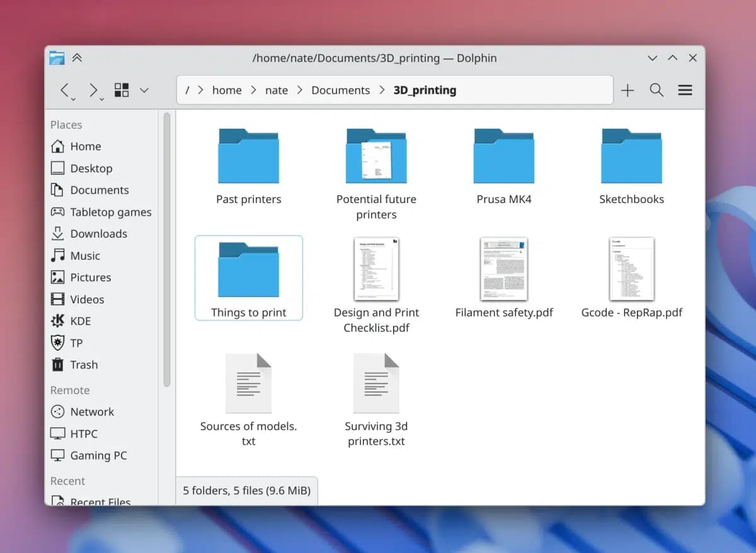Image resolution: width=756 pixels, height=553 pixels.
Task: Switch to icons view mode button
Action: pyautogui.click(x=122, y=90)
